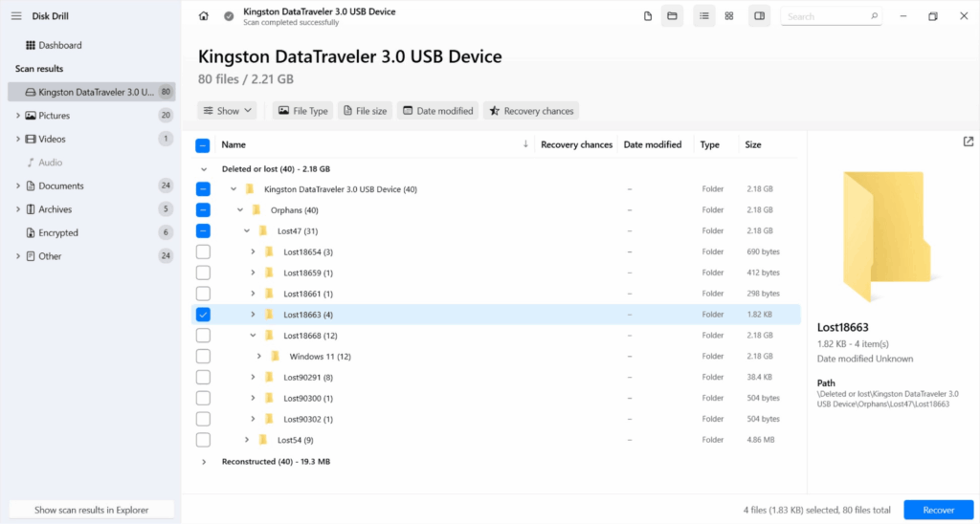Go to the home icon in the title bar
Screen dimensions: 980x524
click(203, 16)
